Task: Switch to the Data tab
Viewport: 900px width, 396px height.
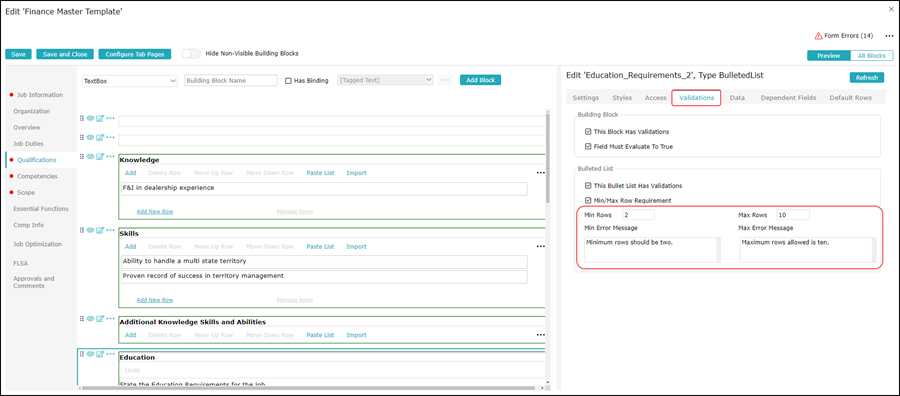Action: 737,98
